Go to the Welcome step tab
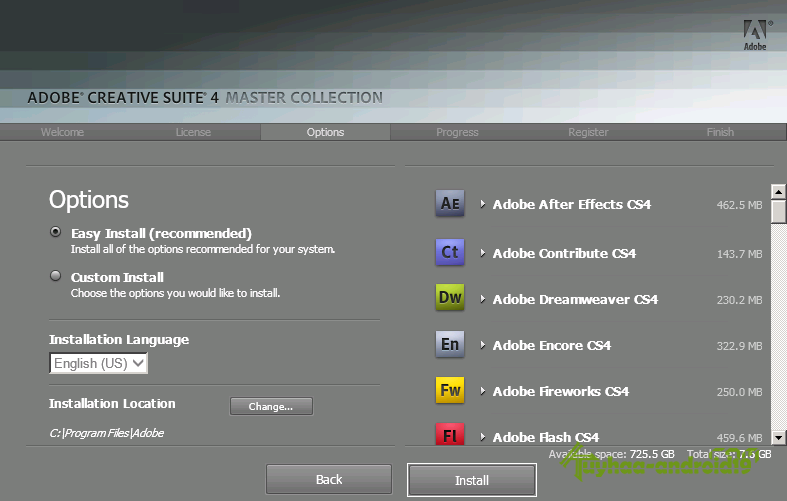This screenshot has width=787, height=501. pyautogui.click(x=62, y=132)
